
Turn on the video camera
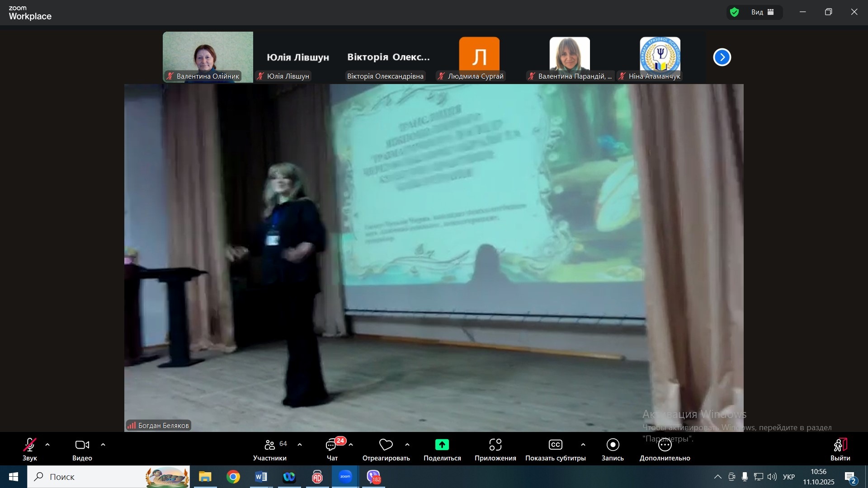82,445
